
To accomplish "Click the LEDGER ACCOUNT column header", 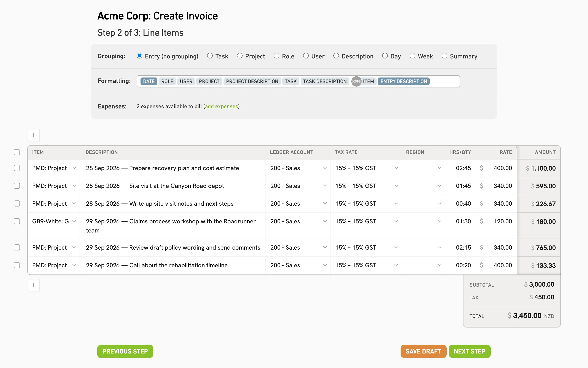I will (x=291, y=152).
